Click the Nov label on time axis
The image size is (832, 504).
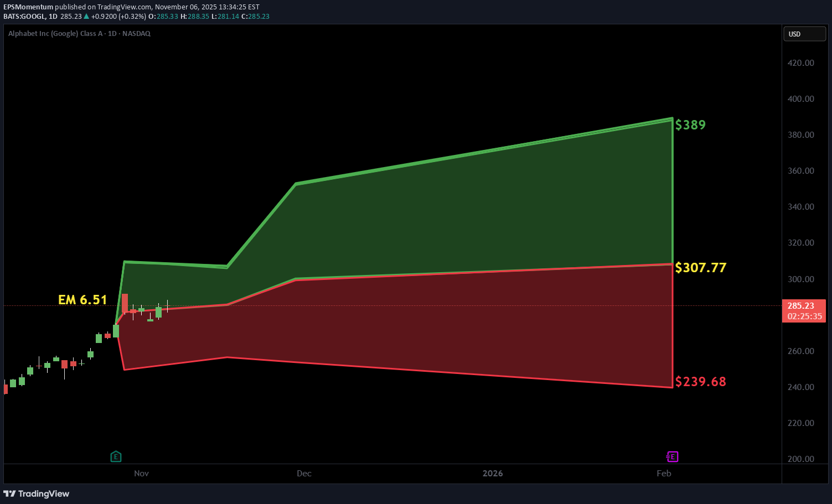coord(141,474)
